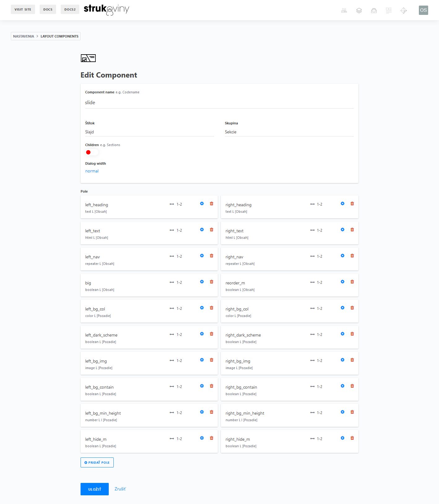The width and height of the screenshot is (439, 504).
Task: Open the Docs button
Action: tap(48, 9)
